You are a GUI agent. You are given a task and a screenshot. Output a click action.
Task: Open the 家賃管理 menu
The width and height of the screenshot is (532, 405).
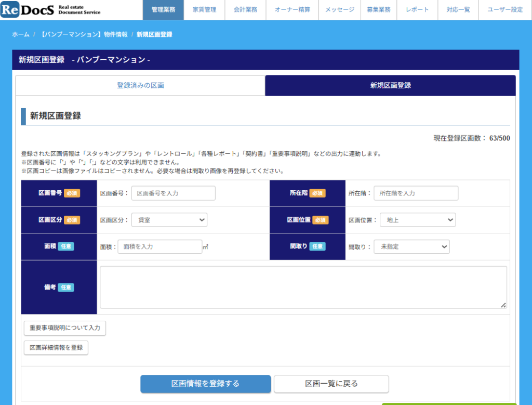[204, 10]
